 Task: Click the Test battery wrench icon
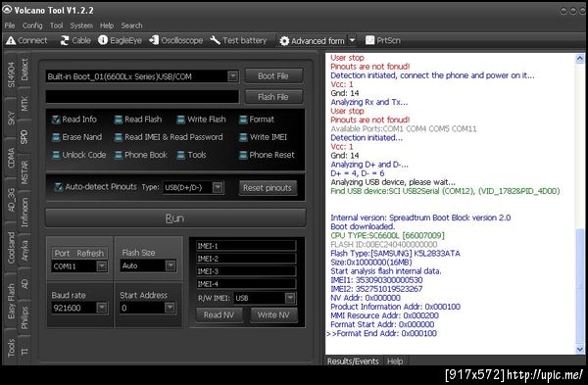(x=215, y=40)
